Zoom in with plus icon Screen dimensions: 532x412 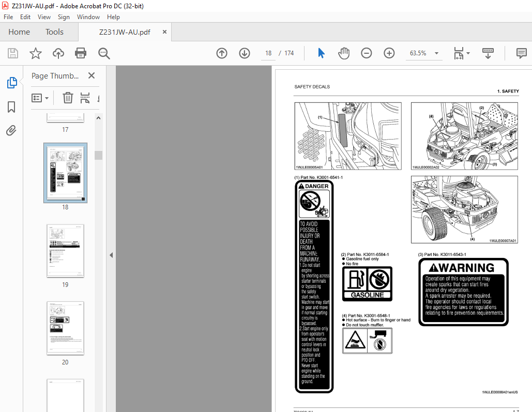[389, 53]
